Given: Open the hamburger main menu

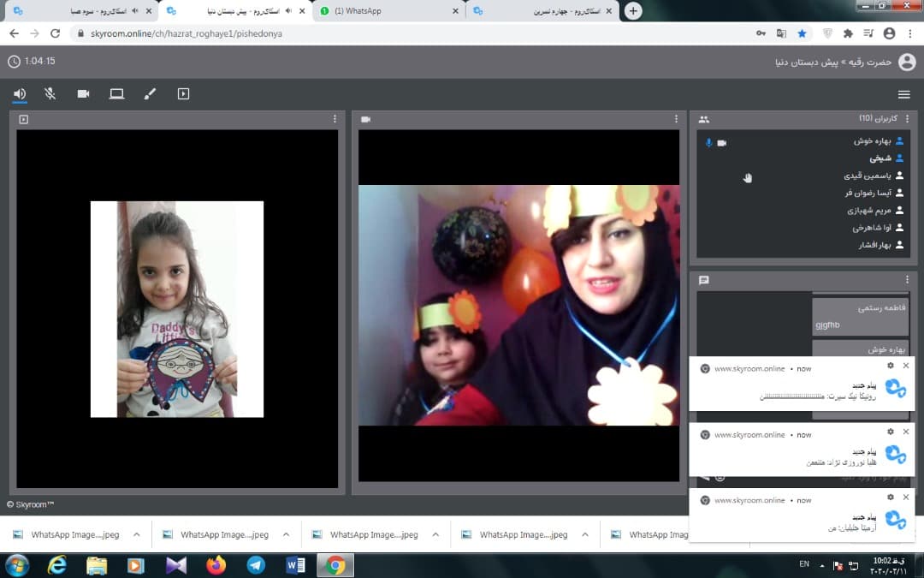Looking at the screenshot, I should [x=903, y=94].
